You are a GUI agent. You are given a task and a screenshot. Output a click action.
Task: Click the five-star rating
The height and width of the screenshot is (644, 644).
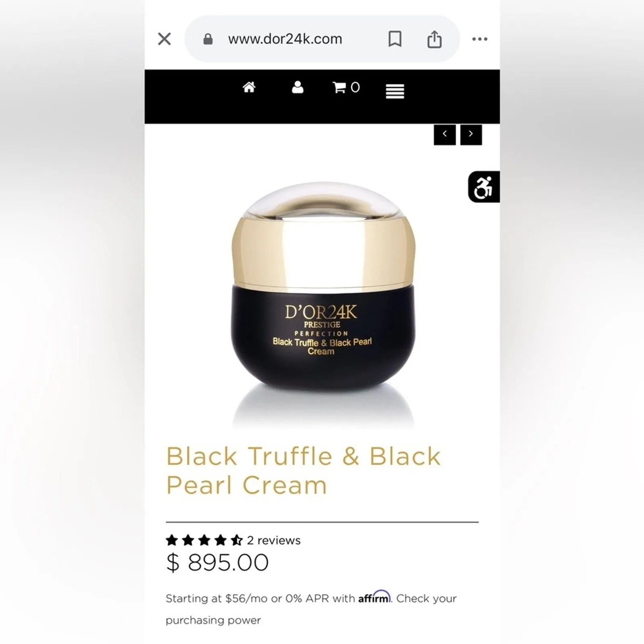(x=204, y=540)
